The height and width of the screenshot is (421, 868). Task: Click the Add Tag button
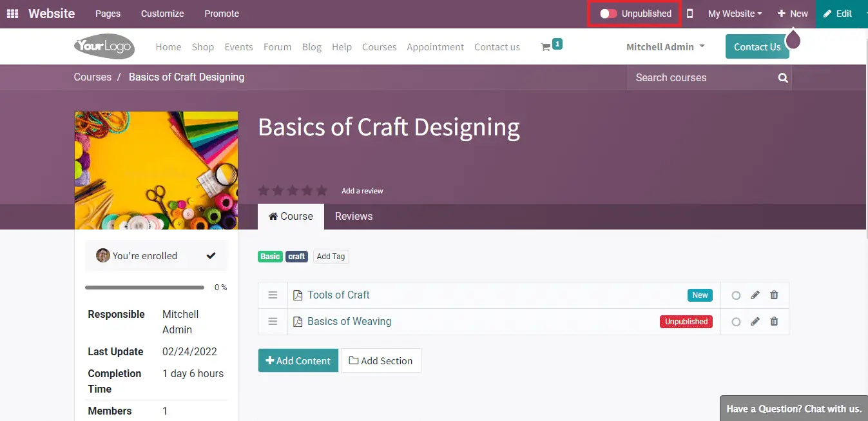pyautogui.click(x=331, y=257)
